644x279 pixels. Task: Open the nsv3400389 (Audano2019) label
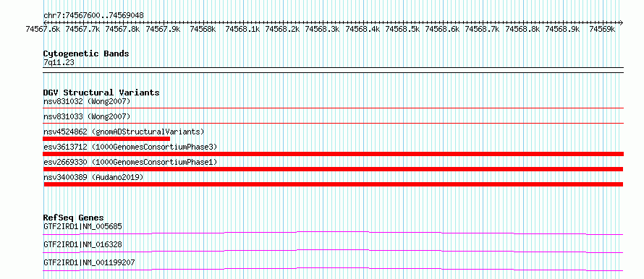coord(93,177)
